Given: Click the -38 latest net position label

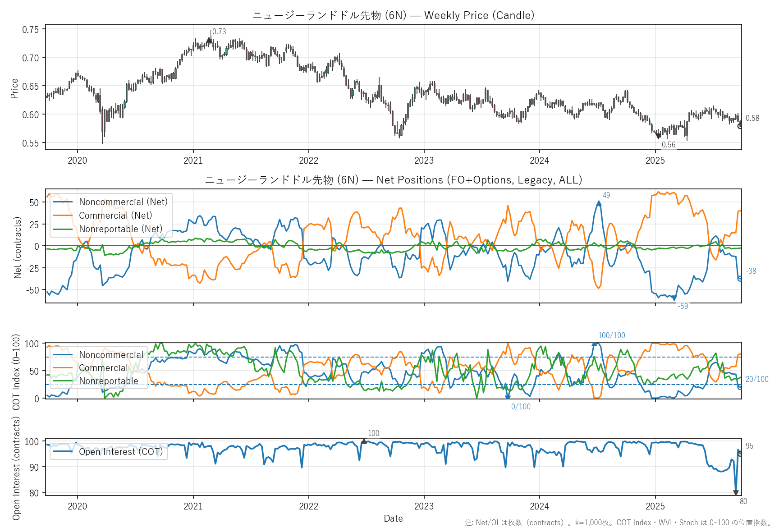Looking at the screenshot, I should tap(751, 271).
